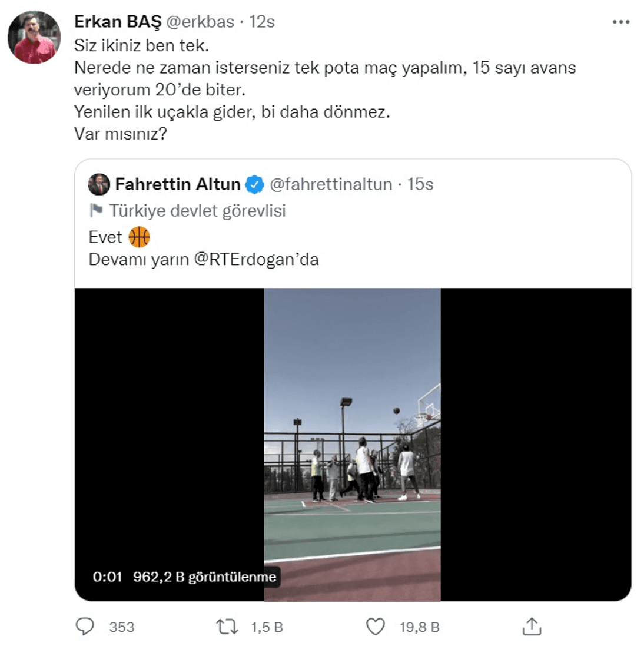The image size is (644, 646).
Task: Like the tweet with heart icon
Action: 376,627
